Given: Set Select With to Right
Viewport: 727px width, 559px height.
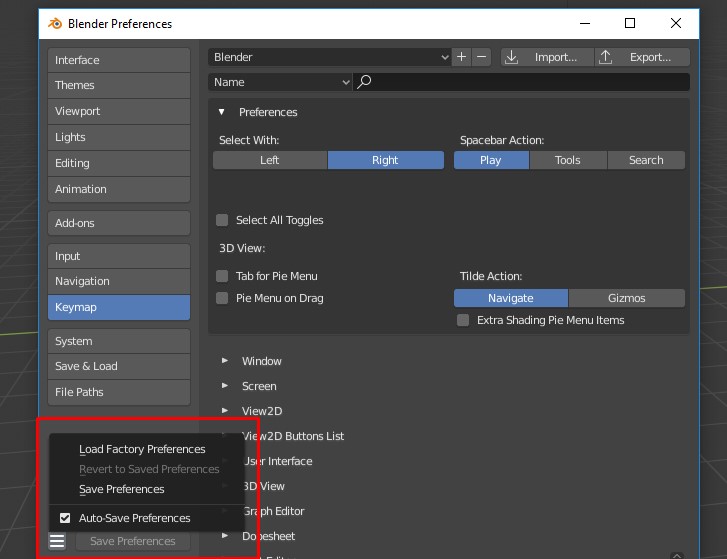Looking at the screenshot, I should [x=385, y=160].
